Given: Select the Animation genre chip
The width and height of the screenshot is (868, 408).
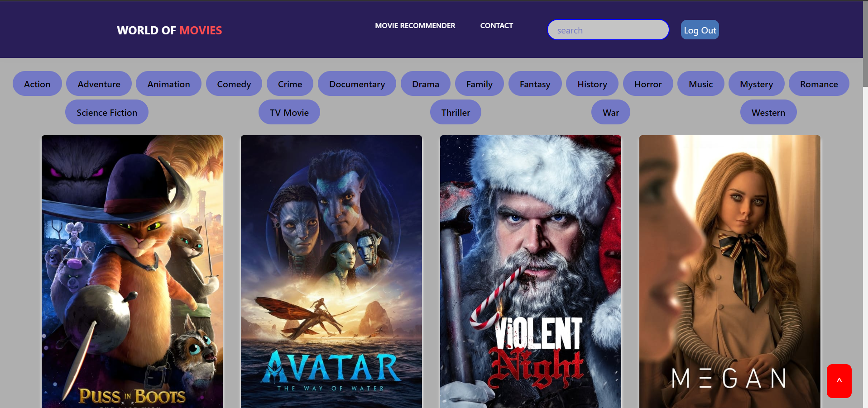Looking at the screenshot, I should coord(168,84).
